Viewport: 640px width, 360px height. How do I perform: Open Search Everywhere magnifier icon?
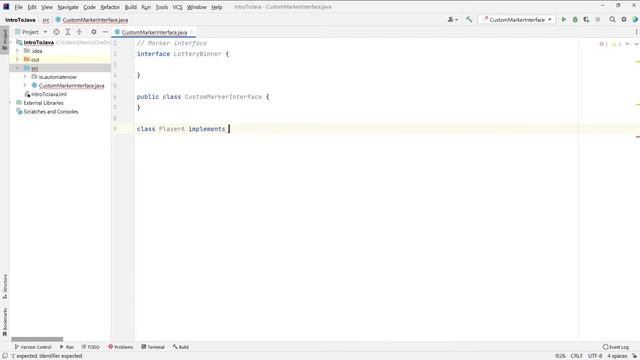click(x=612, y=19)
